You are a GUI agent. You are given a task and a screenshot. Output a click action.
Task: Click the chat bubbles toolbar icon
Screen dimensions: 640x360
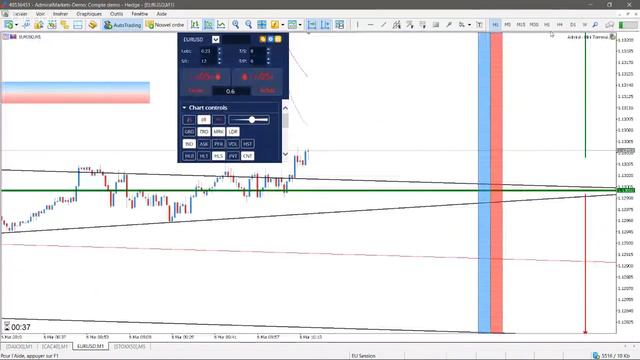tap(609, 25)
